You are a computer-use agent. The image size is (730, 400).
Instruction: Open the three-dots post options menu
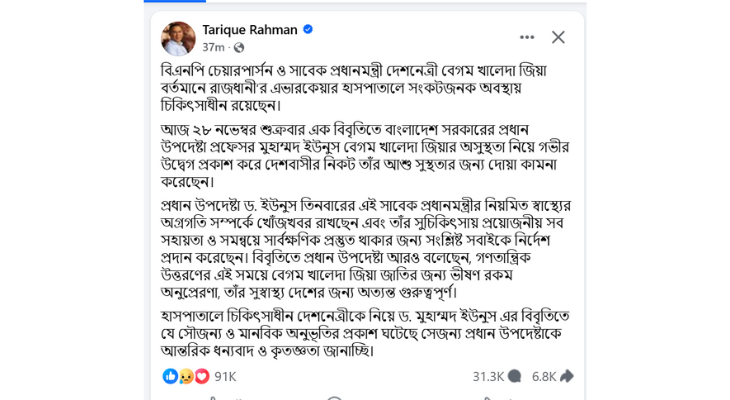(527, 37)
